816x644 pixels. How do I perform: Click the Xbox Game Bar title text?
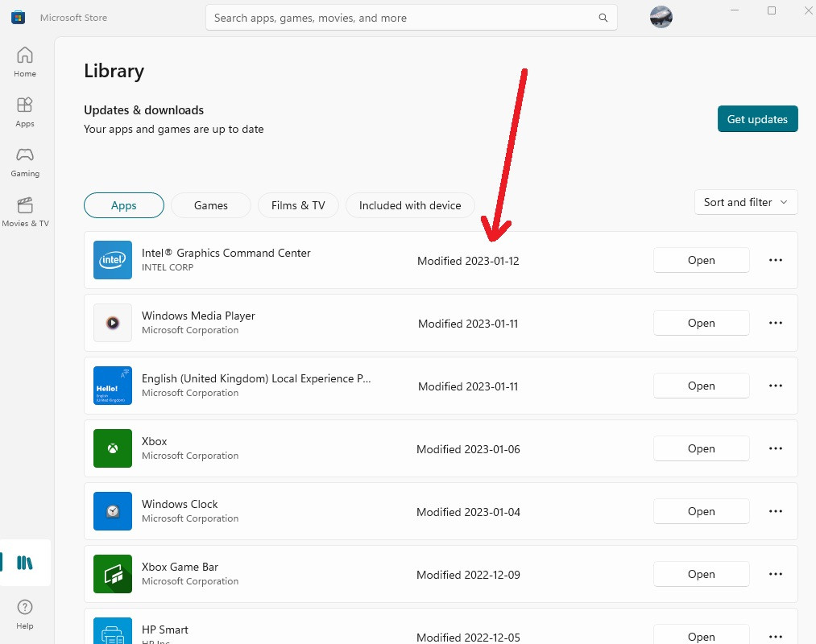[x=180, y=567]
